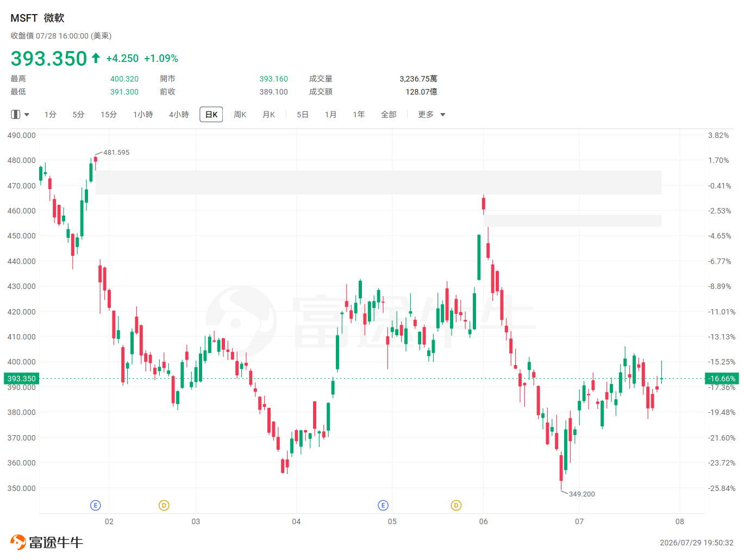Click the D dividend marker before the 06 label

pyautogui.click(x=457, y=506)
